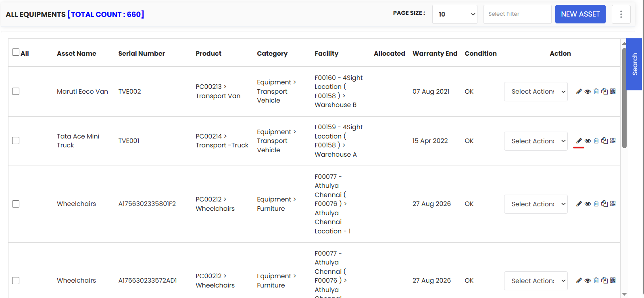644x298 pixels.
Task: View details of Wheelchairs A175630233572AD1
Action: coord(588,281)
